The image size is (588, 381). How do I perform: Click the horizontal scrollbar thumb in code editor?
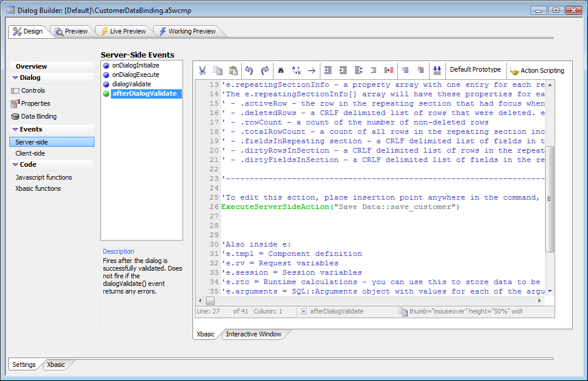(210, 301)
